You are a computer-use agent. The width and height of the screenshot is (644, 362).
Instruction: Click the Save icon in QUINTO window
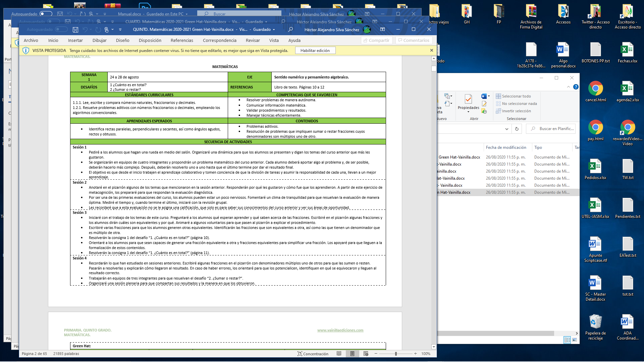[75, 29]
